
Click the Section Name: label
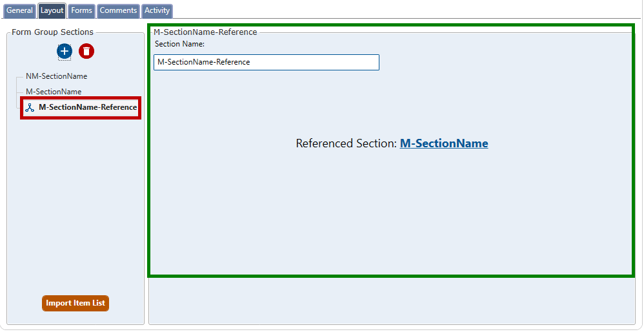pyautogui.click(x=179, y=44)
